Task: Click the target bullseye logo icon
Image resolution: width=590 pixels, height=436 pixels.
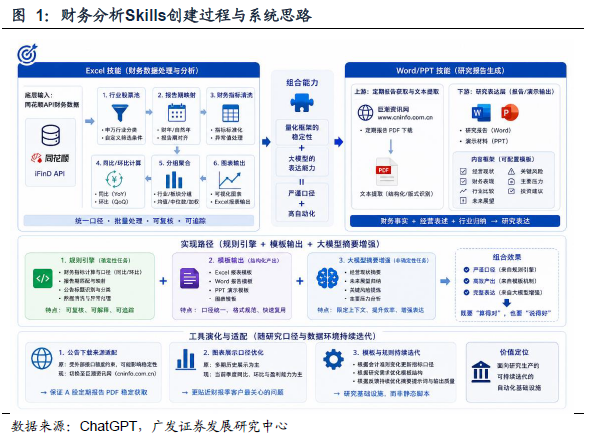Action: click(27, 54)
